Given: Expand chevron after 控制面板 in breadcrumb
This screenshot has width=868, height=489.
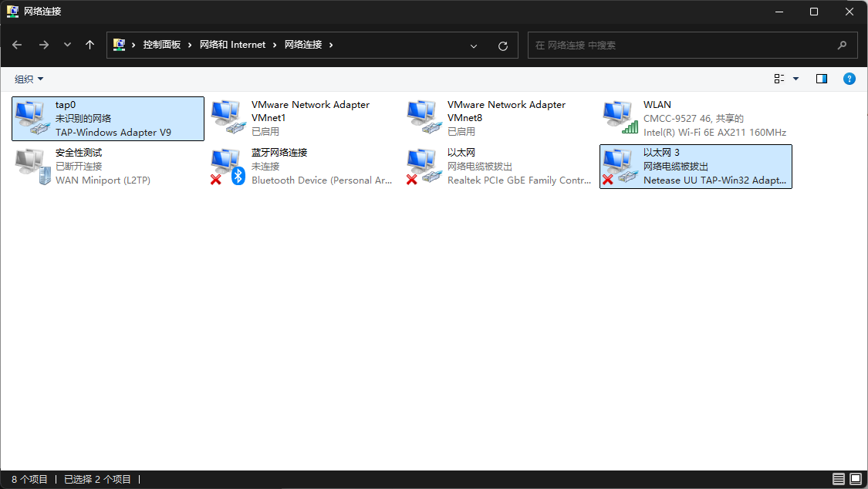Looking at the screenshot, I should [x=189, y=45].
